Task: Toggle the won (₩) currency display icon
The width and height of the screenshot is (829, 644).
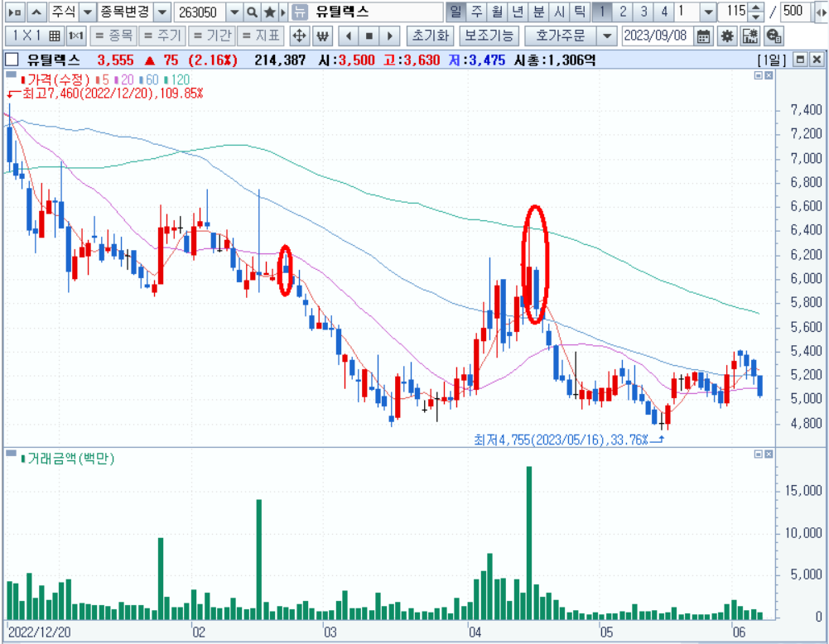Action: click(x=322, y=36)
